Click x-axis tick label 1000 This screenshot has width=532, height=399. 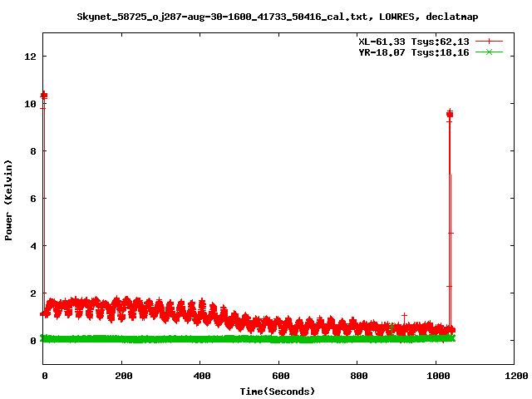pos(438,376)
